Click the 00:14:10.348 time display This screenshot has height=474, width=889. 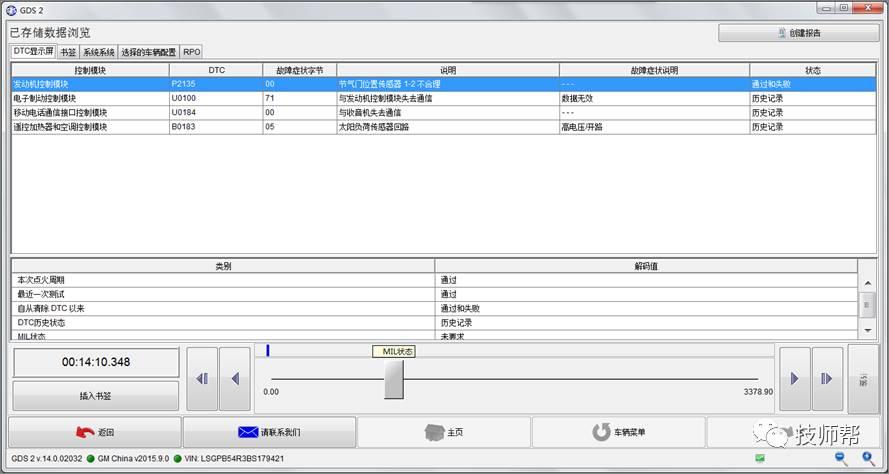click(x=96, y=362)
